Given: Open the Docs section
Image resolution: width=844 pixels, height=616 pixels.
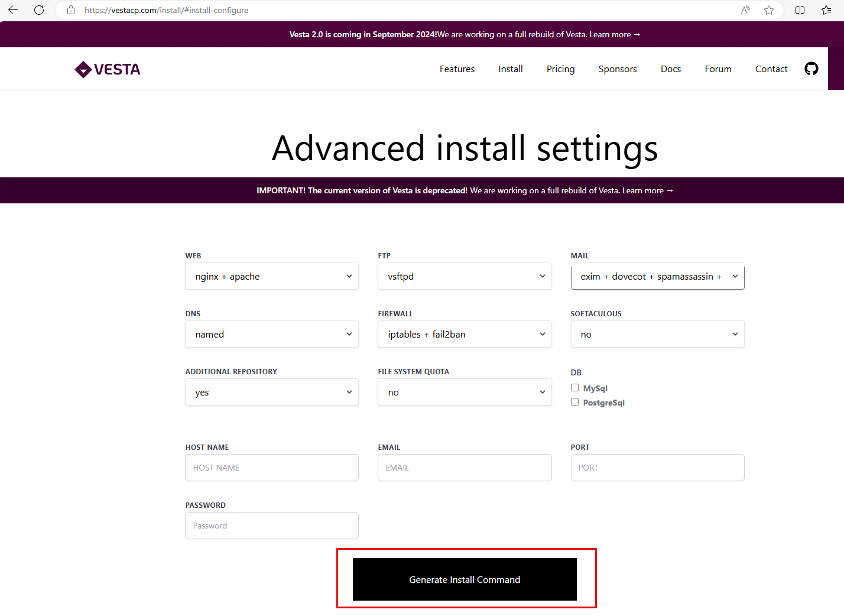Looking at the screenshot, I should (671, 69).
